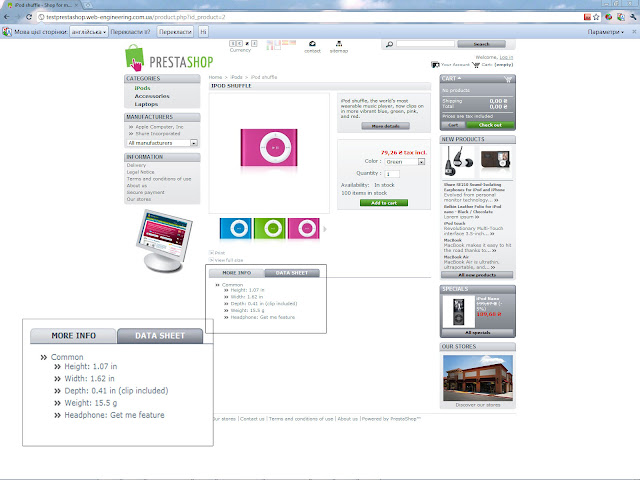Open the Chrome wrench settings menu
Image resolution: width=640 pixels, height=480 pixels.
point(633,17)
